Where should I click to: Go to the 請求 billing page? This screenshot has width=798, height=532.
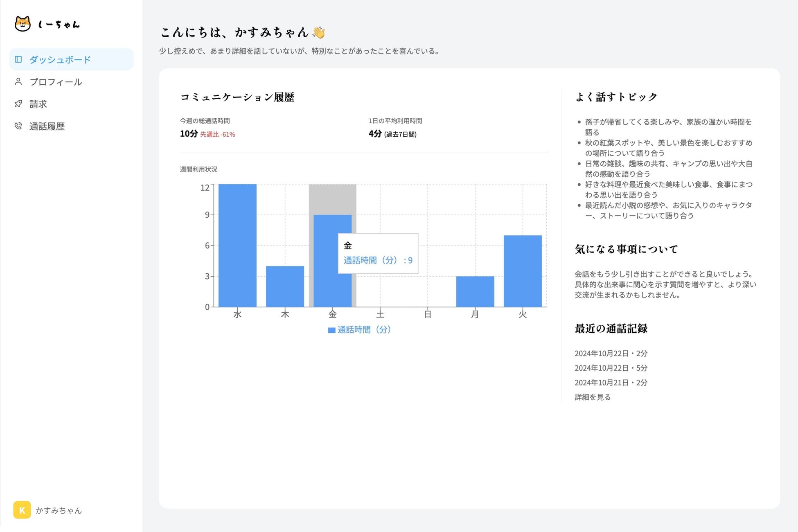click(38, 104)
